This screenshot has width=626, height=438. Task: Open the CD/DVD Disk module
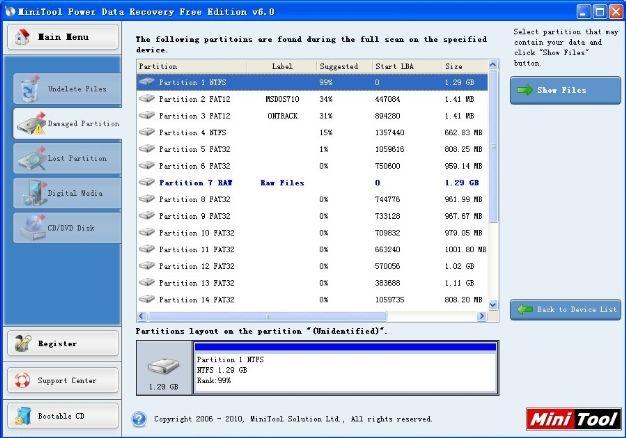[x=67, y=228]
